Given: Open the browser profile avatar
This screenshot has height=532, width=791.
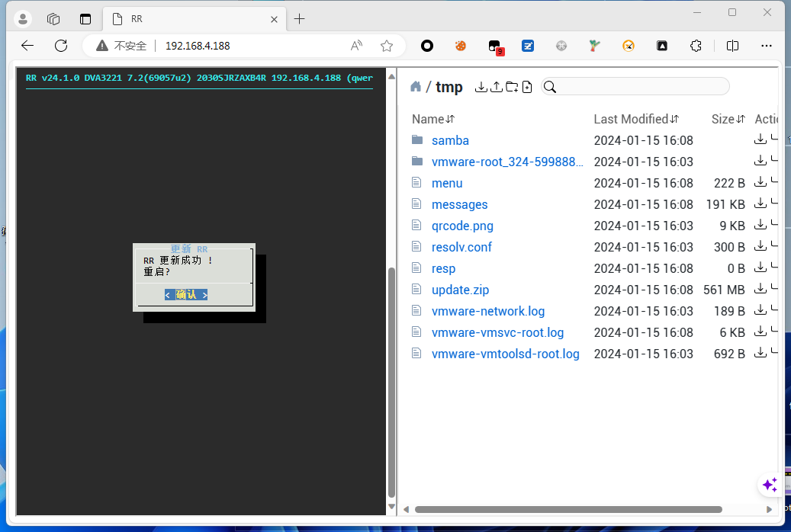Looking at the screenshot, I should click(23, 19).
